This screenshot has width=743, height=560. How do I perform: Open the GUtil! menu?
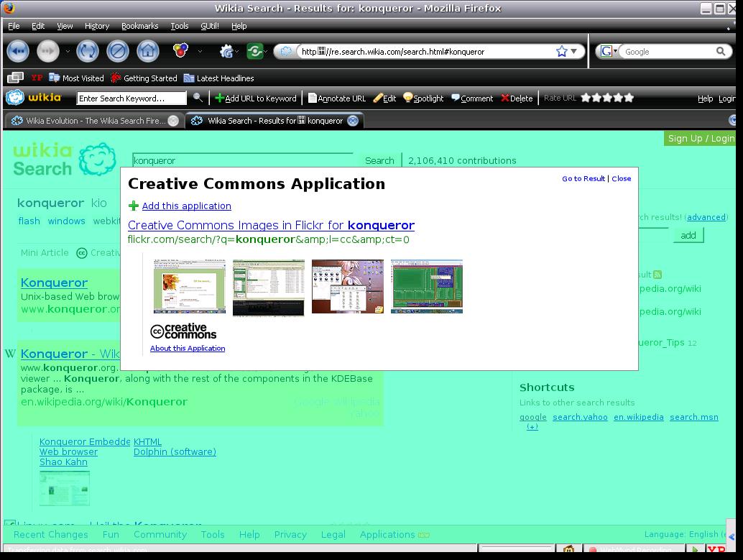(209, 26)
